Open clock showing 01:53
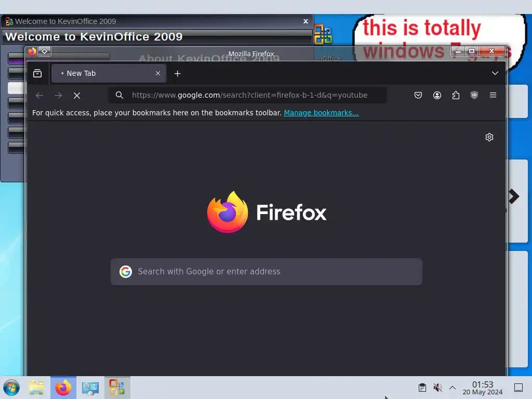This screenshot has height=399, width=532. point(483,388)
